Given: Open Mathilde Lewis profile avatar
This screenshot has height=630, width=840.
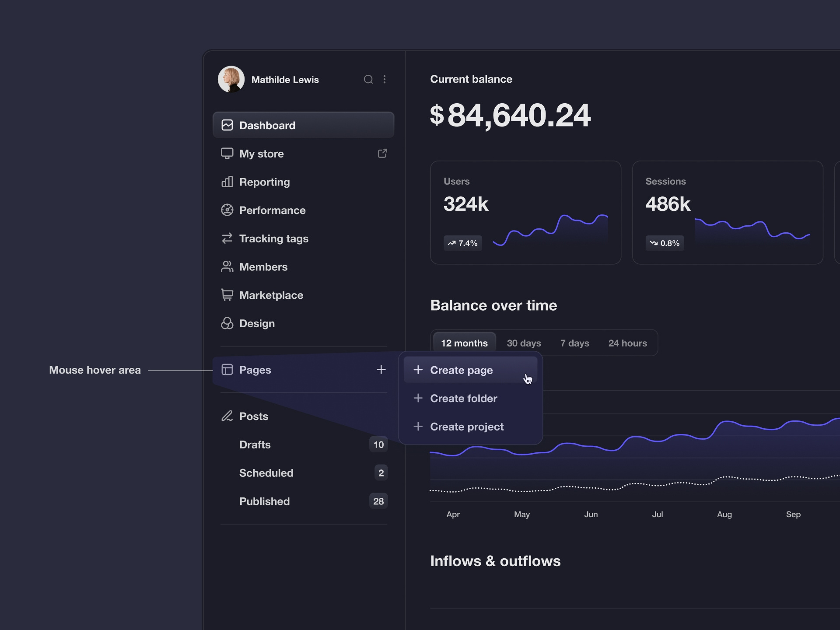Looking at the screenshot, I should click(x=231, y=79).
